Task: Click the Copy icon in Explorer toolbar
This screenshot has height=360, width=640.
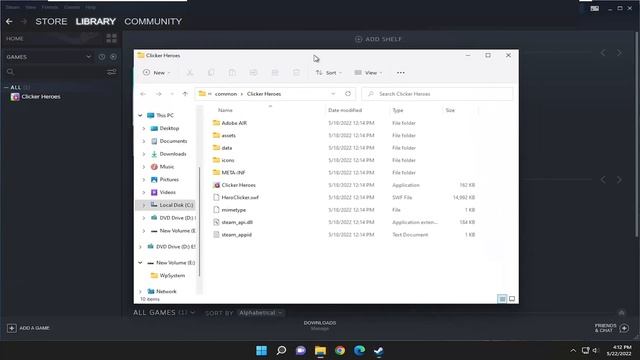Action: pyautogui.click(x=211, y=73)
